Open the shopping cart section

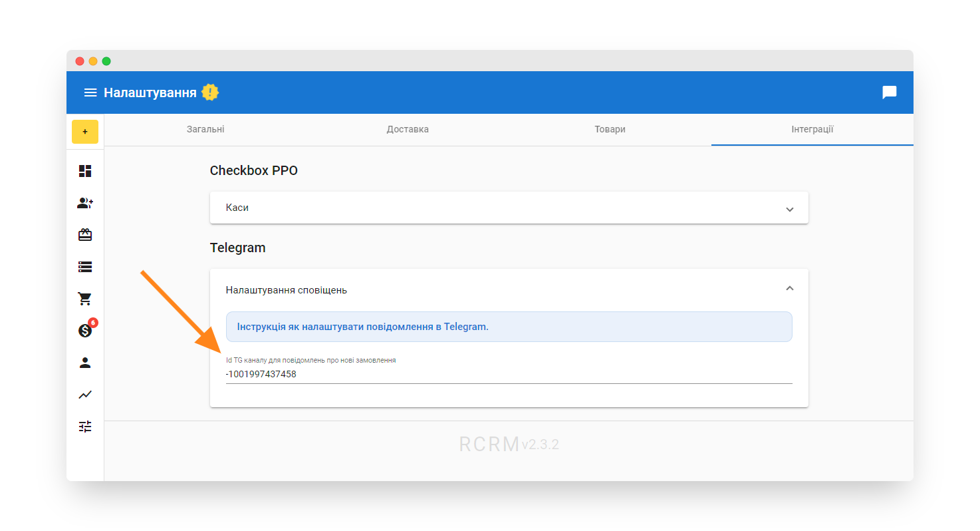pyautogui.click(x=85, y=299)
